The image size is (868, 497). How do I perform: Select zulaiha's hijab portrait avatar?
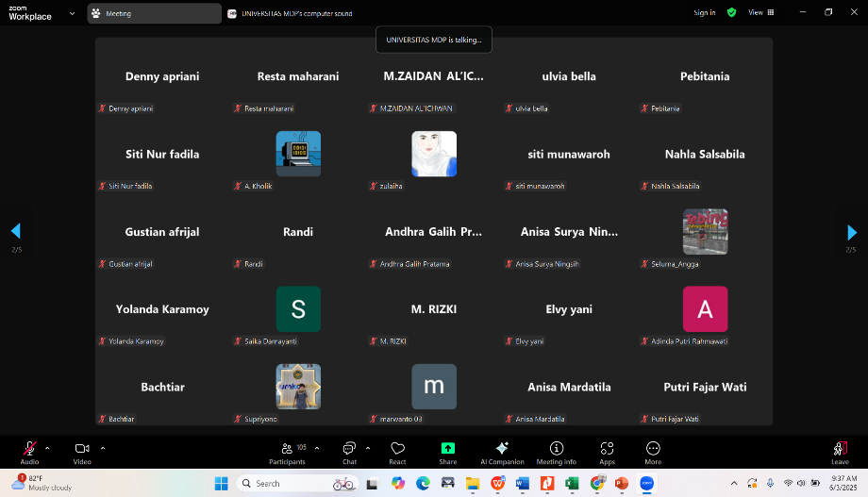coord(434,154)
